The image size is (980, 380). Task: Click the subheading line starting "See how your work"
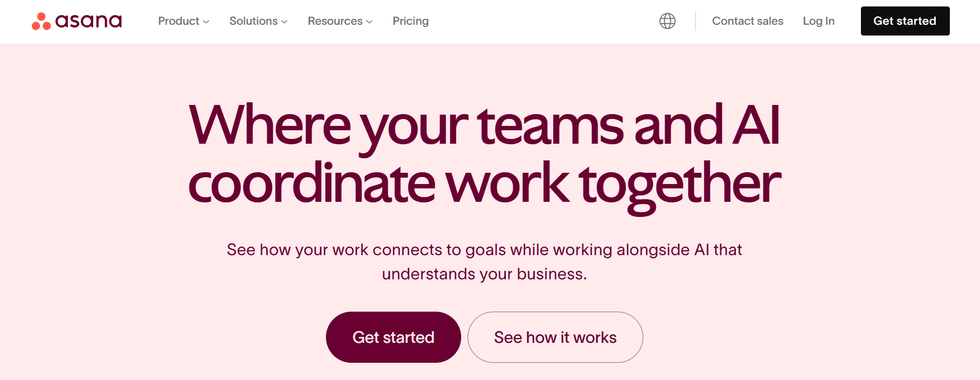(484, 250)
